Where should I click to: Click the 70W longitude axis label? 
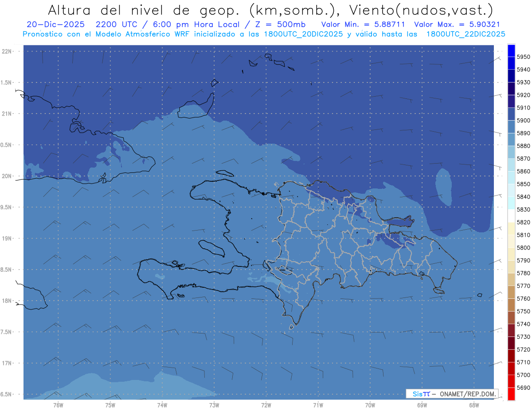[370, 405]
